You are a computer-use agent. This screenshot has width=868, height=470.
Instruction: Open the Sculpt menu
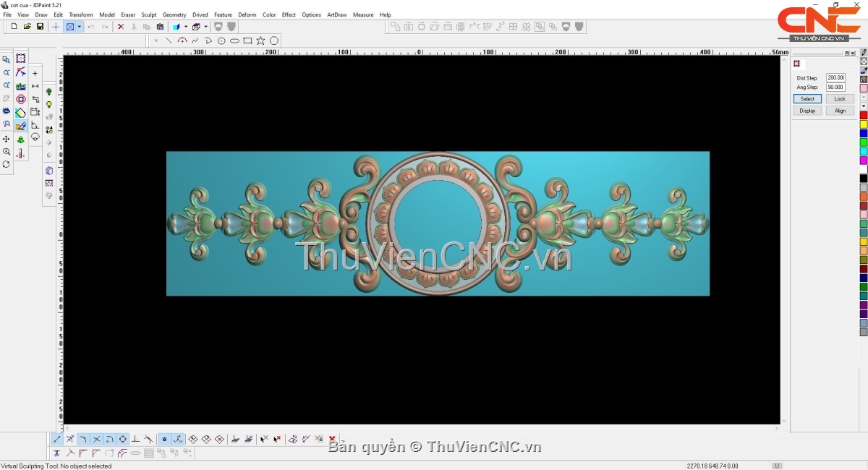click(x=148, y=14)
